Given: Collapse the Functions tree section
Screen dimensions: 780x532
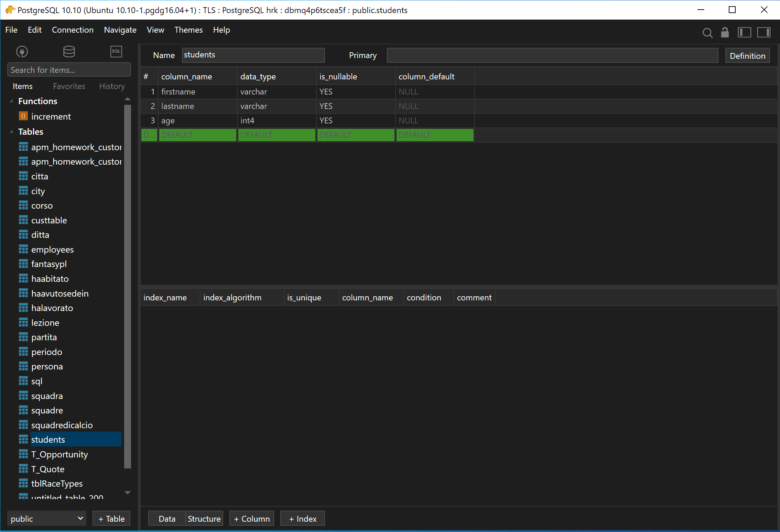Looking at the screenshot, I should pos(11,101).
